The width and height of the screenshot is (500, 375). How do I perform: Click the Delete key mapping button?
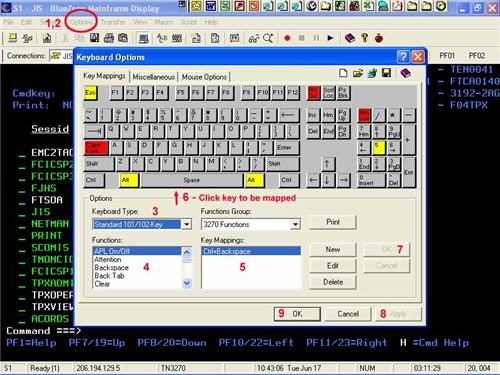click(333, 282)
